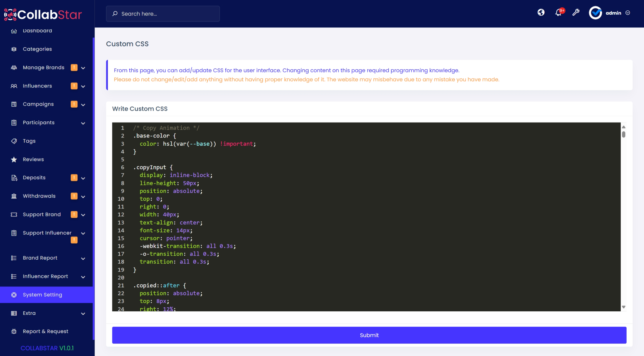Click the System Setting lifebuoy icon
Viewport: 644px width, 356px height.
14,295
